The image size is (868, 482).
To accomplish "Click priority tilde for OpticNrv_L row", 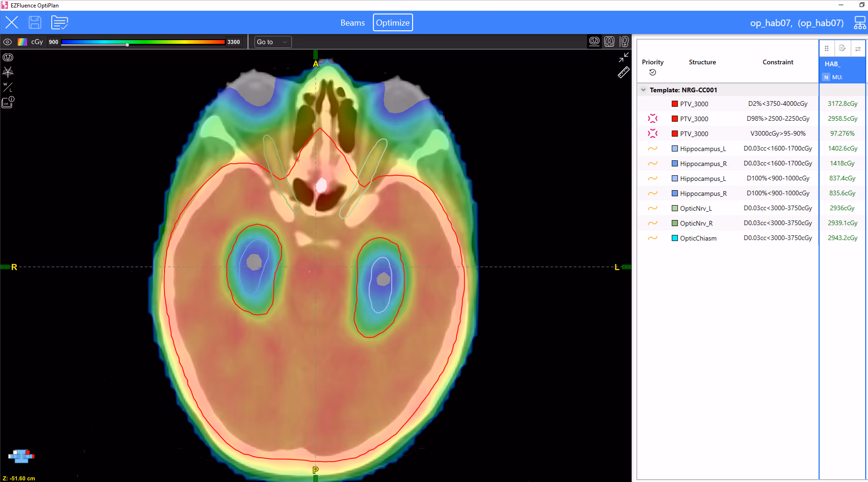I will pos(653,208).
